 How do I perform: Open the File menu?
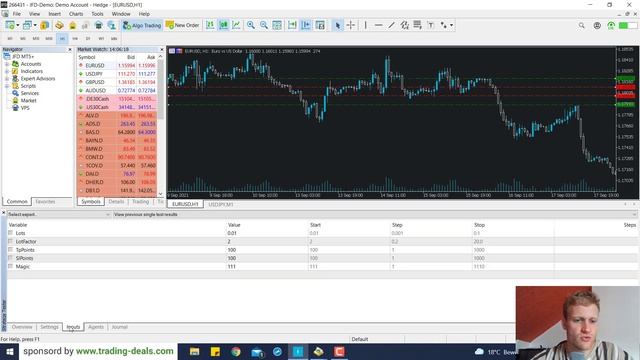(17, 14)
